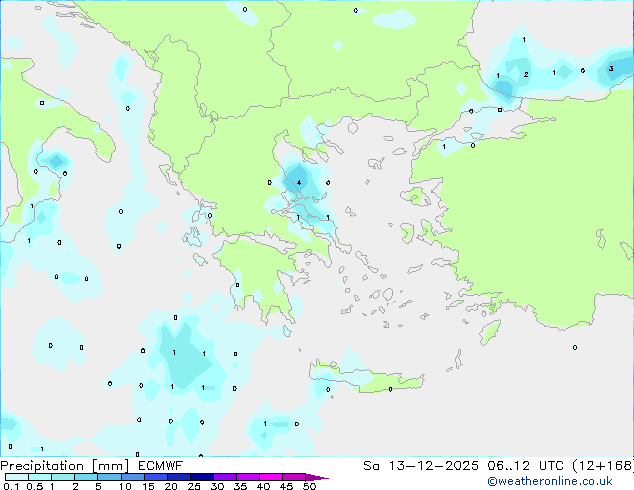634x490 pixels.
Task: Pick the 1–2 mm legend color box
Action: tap(63, 477)
